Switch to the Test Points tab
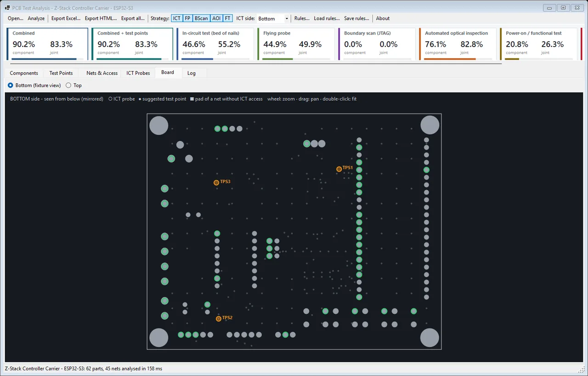This screenshot has width=588, height=376. [61, 73]
